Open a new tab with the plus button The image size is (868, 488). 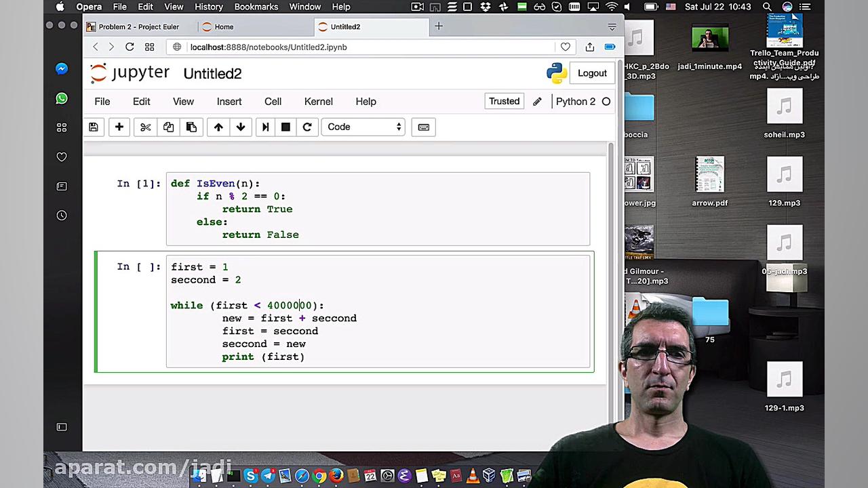click(x=439, y=26)
